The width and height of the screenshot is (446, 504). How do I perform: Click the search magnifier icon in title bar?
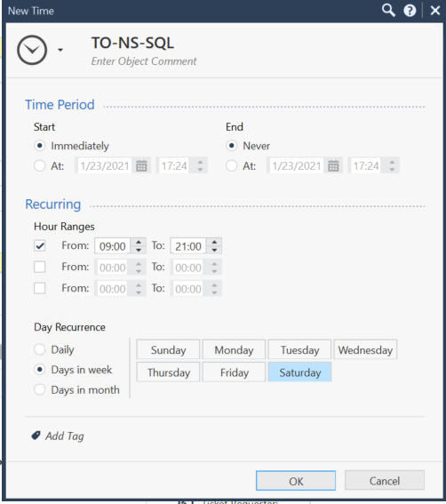[388, 11]
